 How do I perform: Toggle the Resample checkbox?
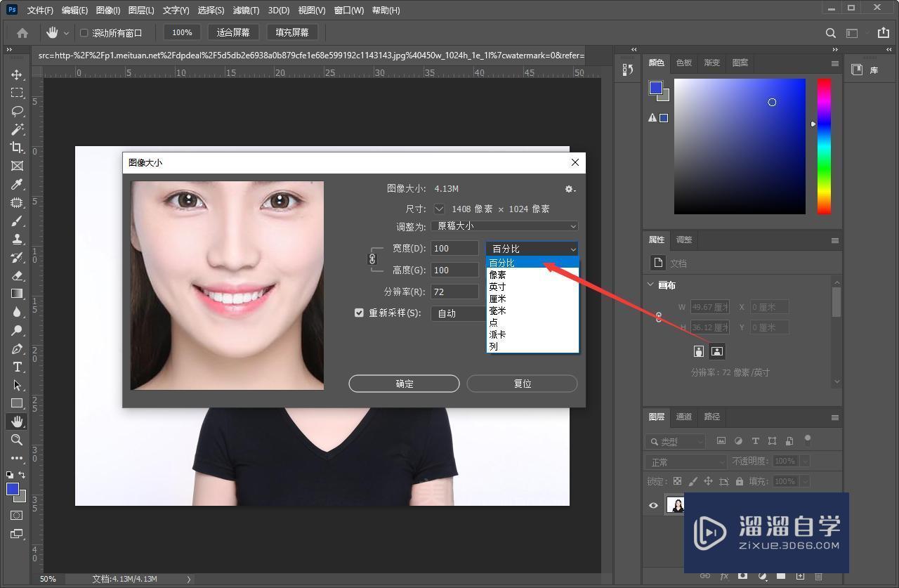[x=359, y=313]
